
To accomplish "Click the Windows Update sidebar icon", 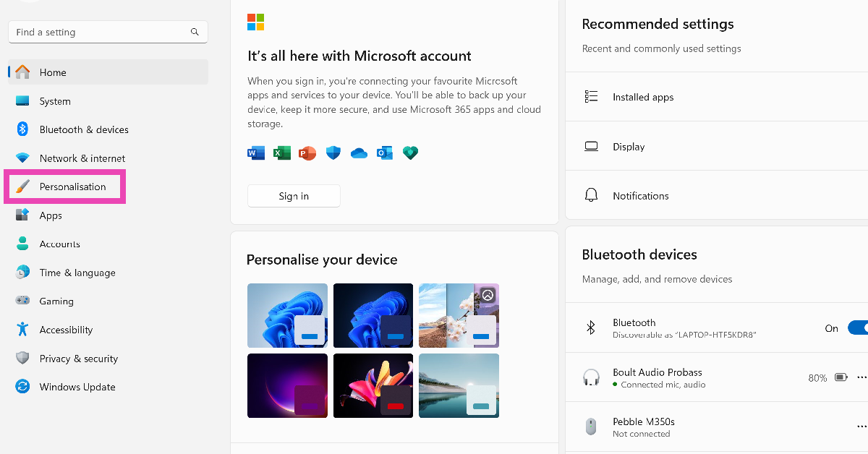I will point(22,387).
